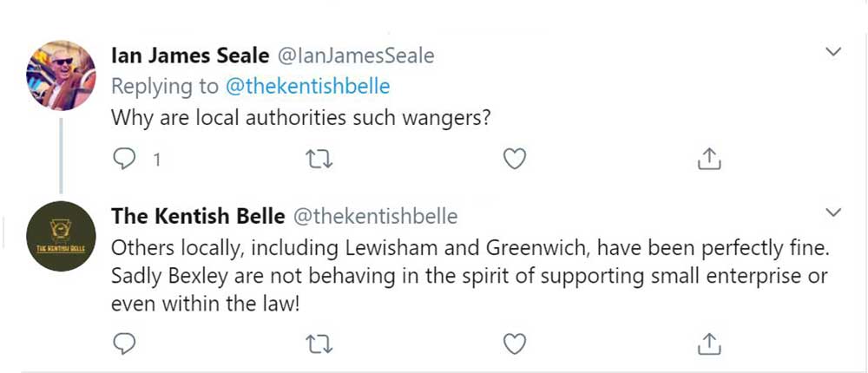This screenshot has width=868, height=373.
Task: Click the Ian James Seale display name
Action: [x=190, y=56]
